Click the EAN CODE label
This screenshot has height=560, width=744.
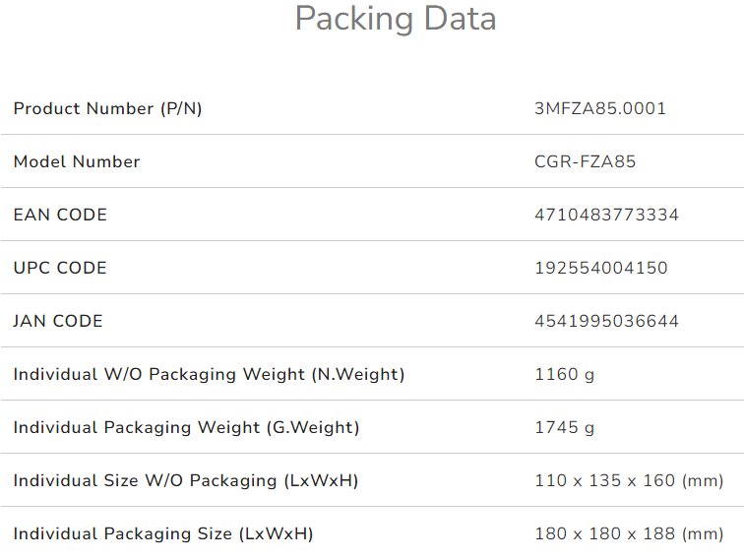(60, 215)
